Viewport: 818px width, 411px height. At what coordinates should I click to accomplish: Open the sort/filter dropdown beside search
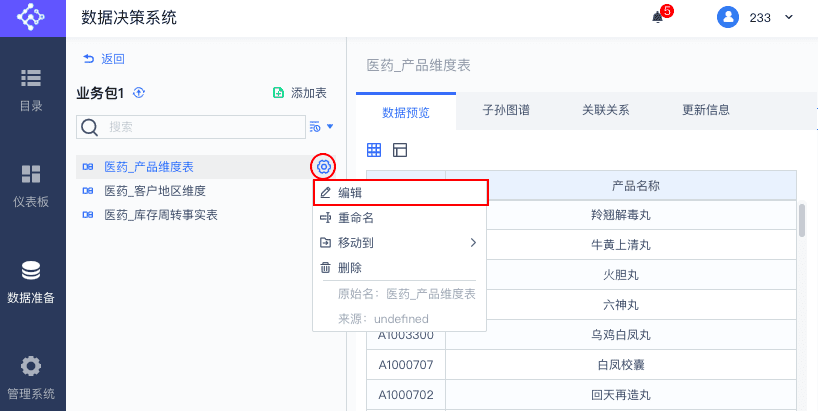[x=321, y=126]
